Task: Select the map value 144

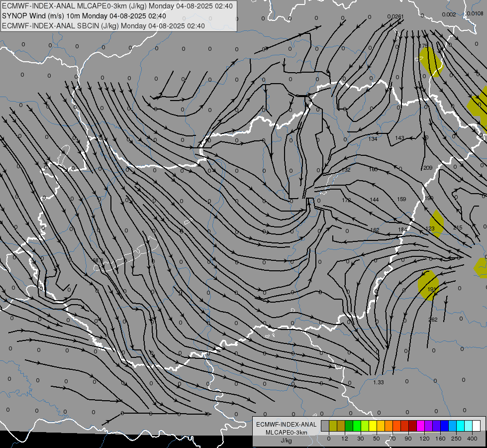Action: (374, 200)
